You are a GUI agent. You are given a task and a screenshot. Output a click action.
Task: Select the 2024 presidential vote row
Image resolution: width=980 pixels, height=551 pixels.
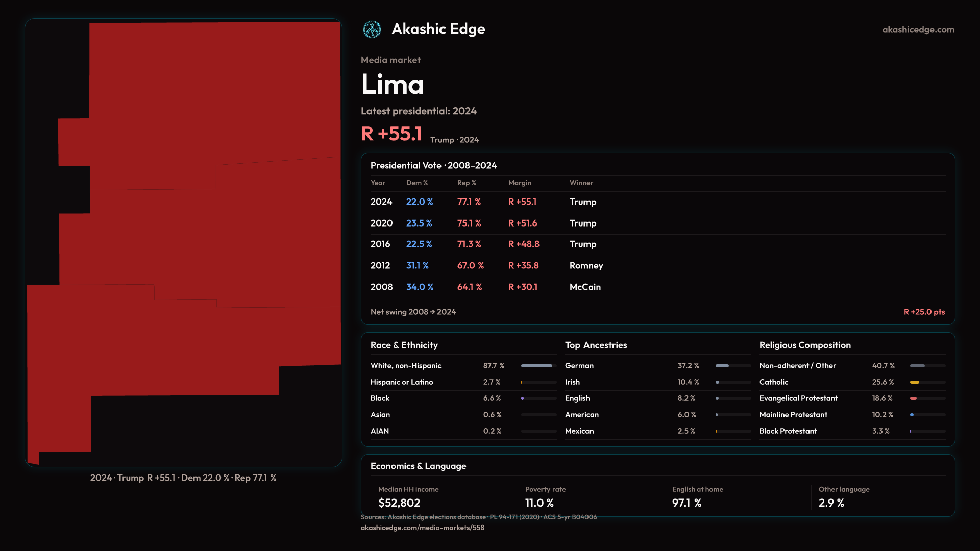pos(381,202)
